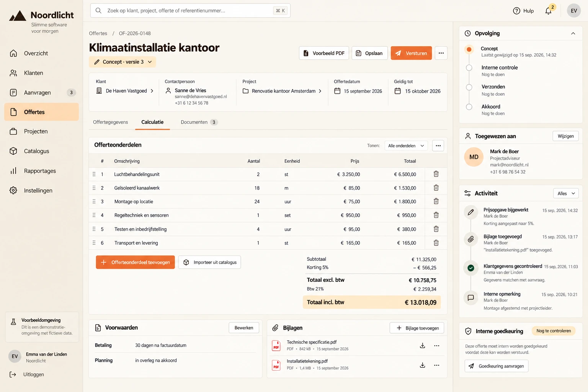Grab the drag handle of Testen en inbedrijfstelling
This screenshot has width=588, height=392.
[x=94, y=229]
